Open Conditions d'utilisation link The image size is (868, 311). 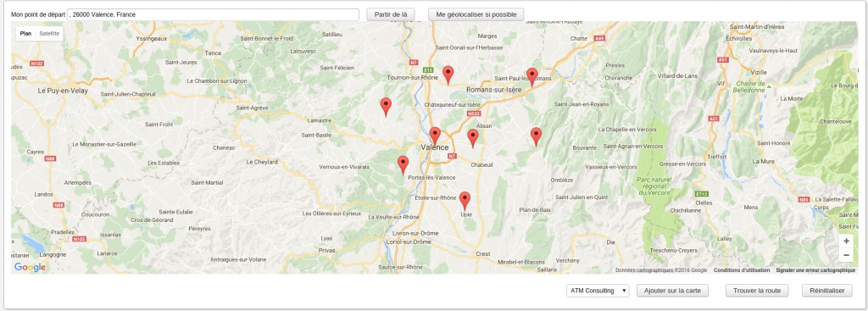741,270
